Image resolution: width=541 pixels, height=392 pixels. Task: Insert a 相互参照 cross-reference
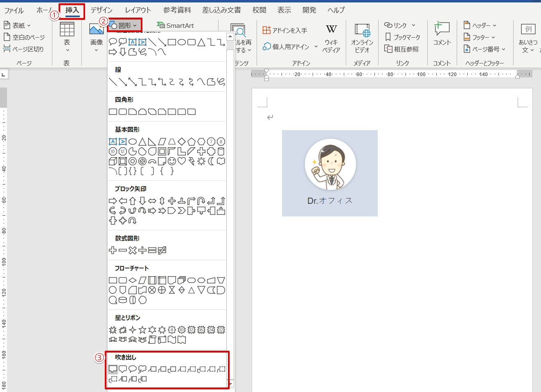tap(401, 49)
